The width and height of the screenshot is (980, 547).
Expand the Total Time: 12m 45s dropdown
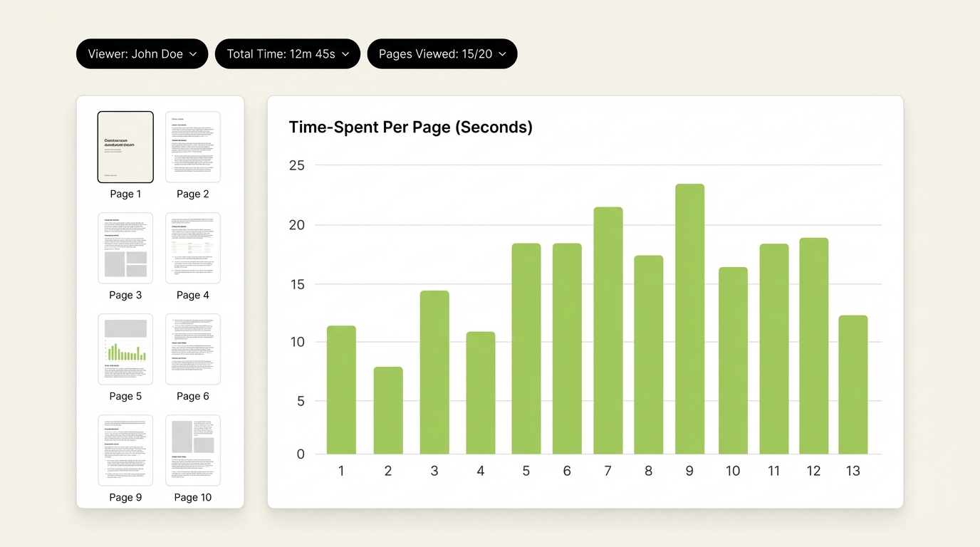click(288, 53)
